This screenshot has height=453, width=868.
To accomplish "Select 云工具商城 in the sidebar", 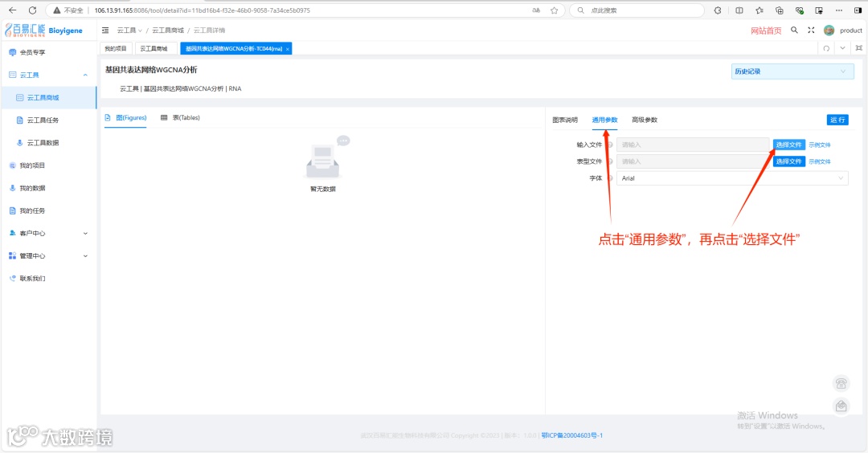I will coord(49,98).
